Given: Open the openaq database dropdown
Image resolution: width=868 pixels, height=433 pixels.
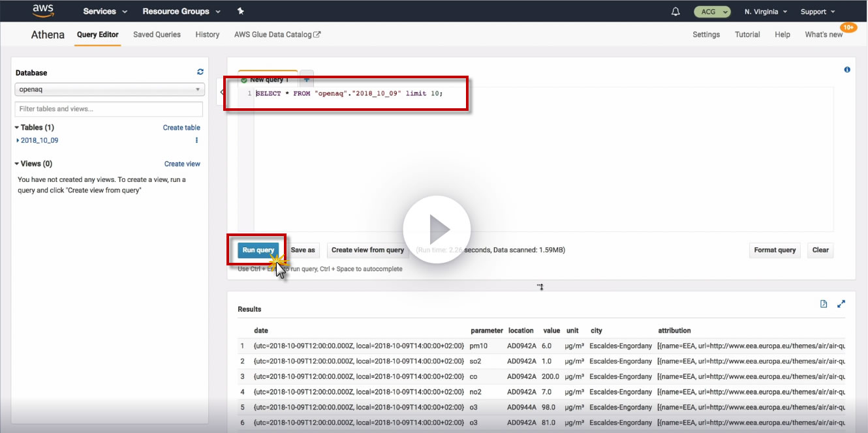Looking at the screenshot, I should (x=109, y=89).
